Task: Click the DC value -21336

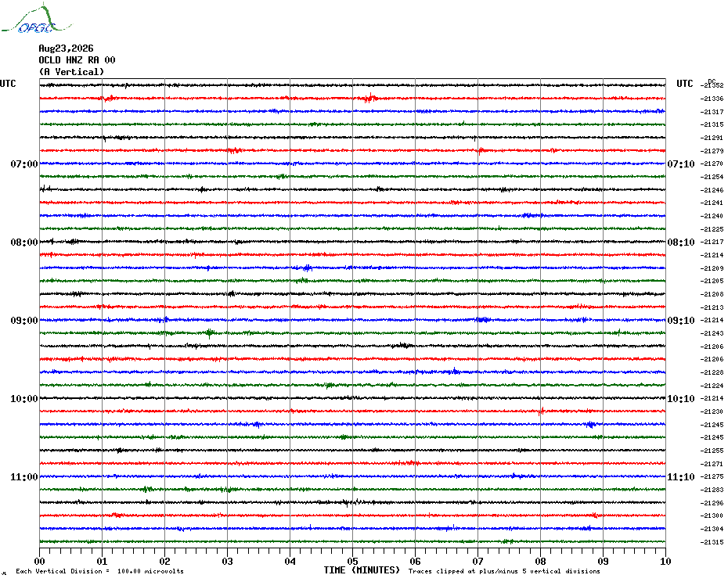Action: point(712,99)
